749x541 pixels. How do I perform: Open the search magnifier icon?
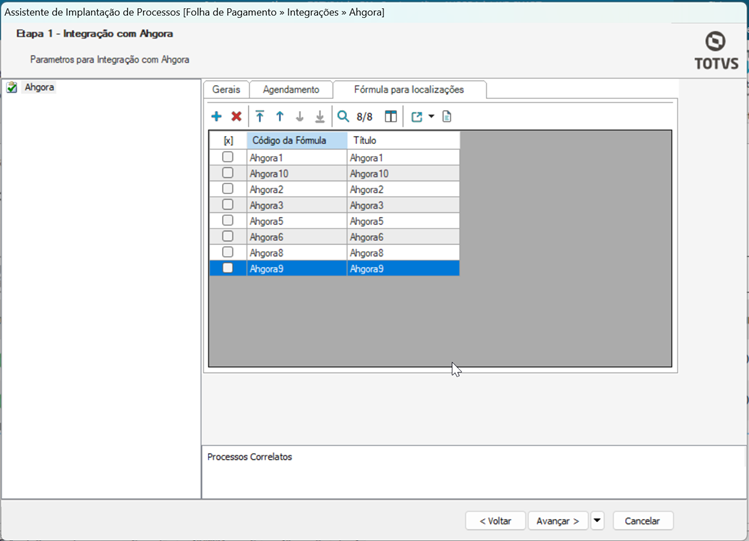(x=343, y=117)
